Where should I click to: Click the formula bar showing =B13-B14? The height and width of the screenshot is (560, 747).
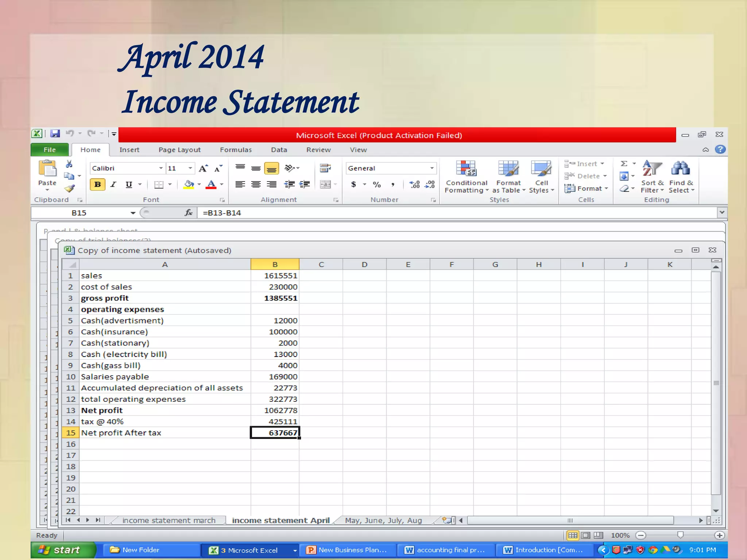tap(457, 213)
